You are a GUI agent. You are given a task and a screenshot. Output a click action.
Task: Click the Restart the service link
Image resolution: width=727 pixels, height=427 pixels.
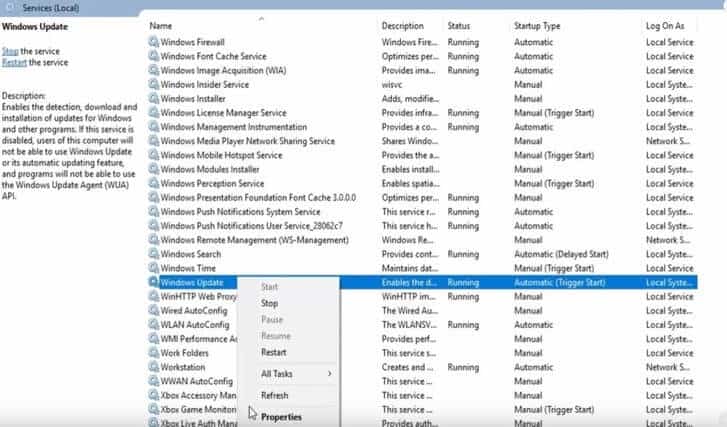(14, 62)
